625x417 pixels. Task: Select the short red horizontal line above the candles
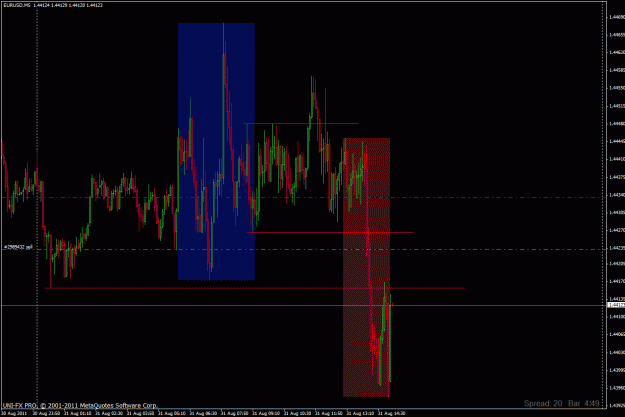pyautogui.click(x=301, y=124)
